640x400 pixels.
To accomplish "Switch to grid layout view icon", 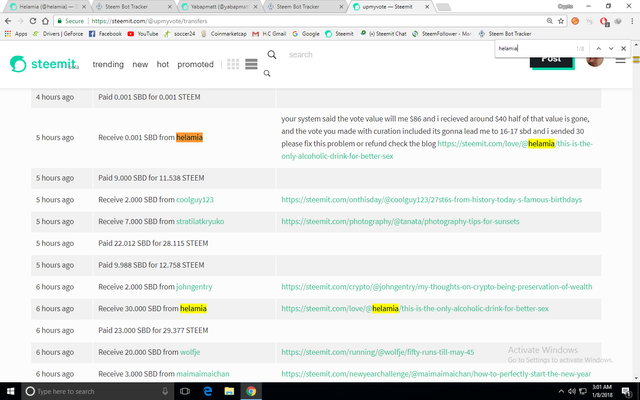I will pyautogui.click(x=233, y=64).
